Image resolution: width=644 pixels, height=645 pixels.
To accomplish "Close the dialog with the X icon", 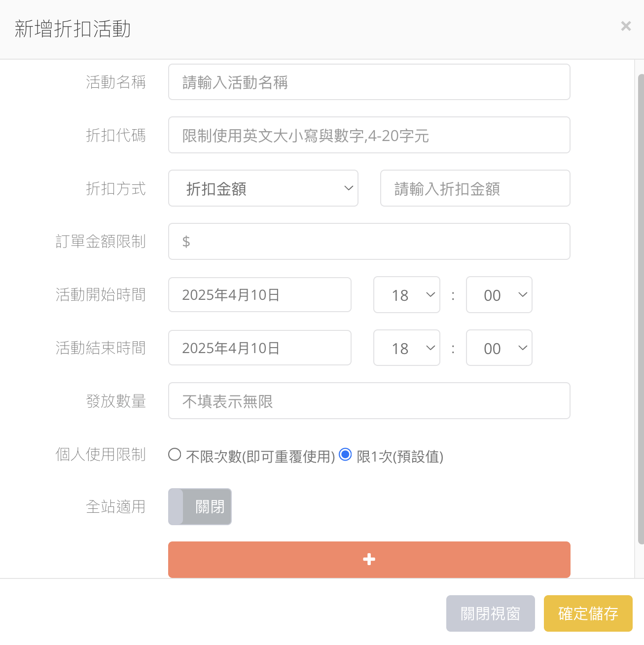I will (626, 26).
